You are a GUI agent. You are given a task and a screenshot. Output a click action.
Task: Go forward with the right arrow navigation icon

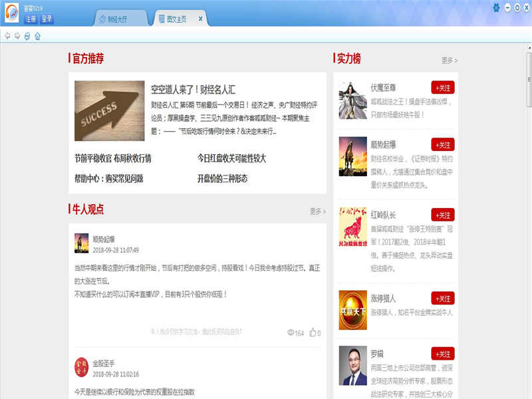coord(17,36)
